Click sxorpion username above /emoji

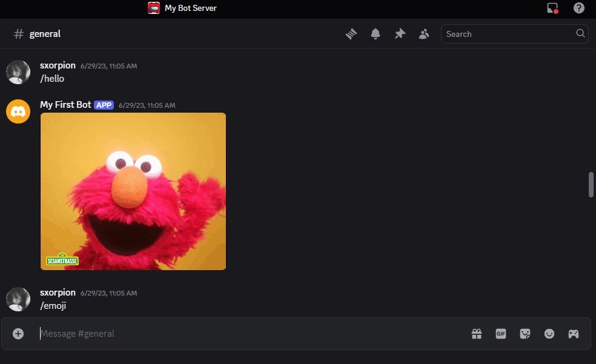tap(58, 293)
